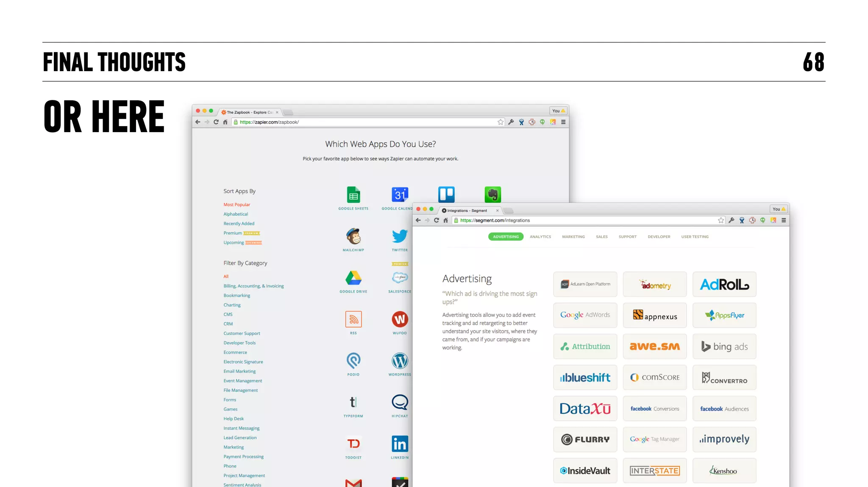This screenshot has width=868, height=487.
Task: Open Chrome menu in Segment window
Action: tap(784, 220)
